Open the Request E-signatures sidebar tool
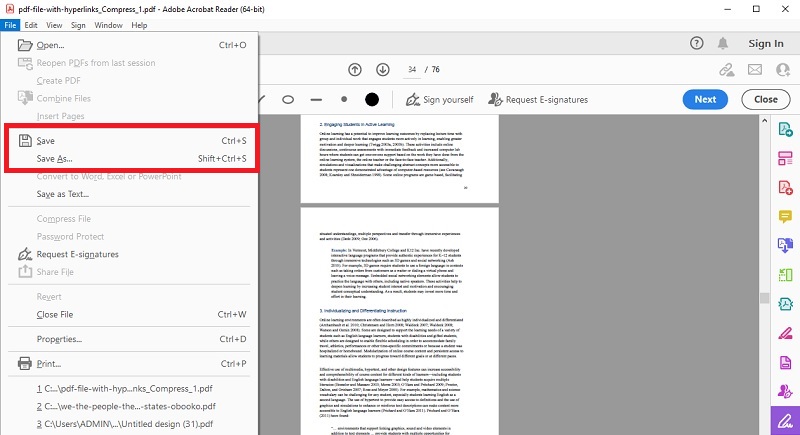The width and height of the screenshot is (800, 435). tap(785, 392)
